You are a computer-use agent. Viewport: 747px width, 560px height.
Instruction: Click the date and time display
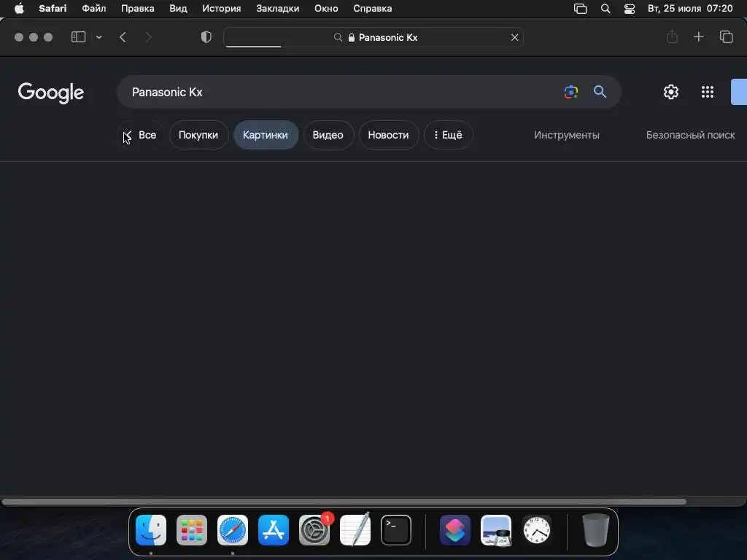click(x=690, y=9)
